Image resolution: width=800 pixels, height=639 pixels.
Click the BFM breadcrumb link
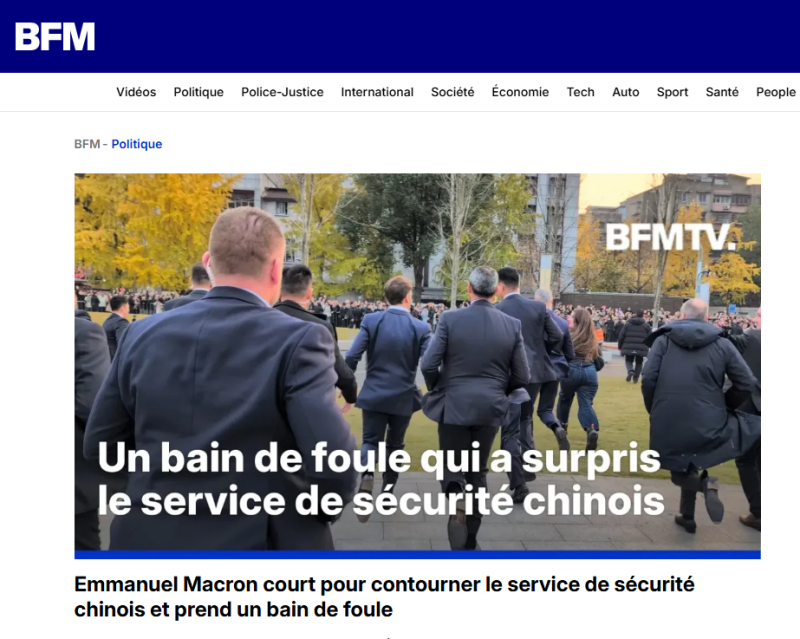[87, 144]
